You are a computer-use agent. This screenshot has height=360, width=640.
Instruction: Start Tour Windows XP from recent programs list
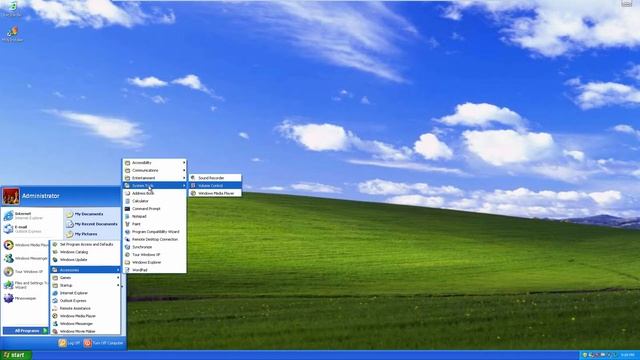25,271
